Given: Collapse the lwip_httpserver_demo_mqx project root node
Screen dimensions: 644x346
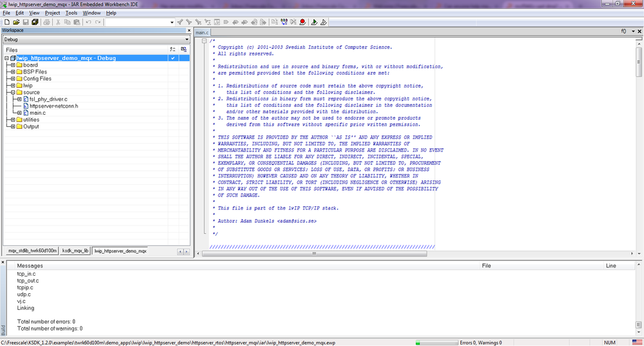Looking at the screenshot, I should [6, 58].
